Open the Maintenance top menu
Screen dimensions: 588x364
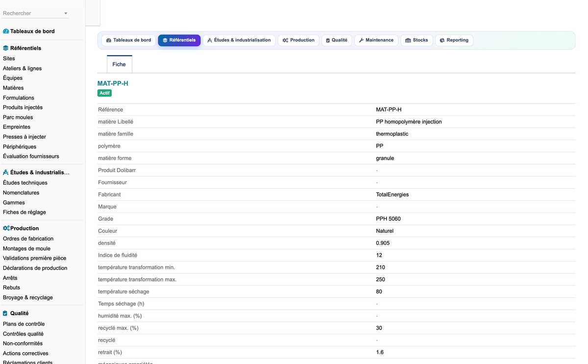click(376, 40)
